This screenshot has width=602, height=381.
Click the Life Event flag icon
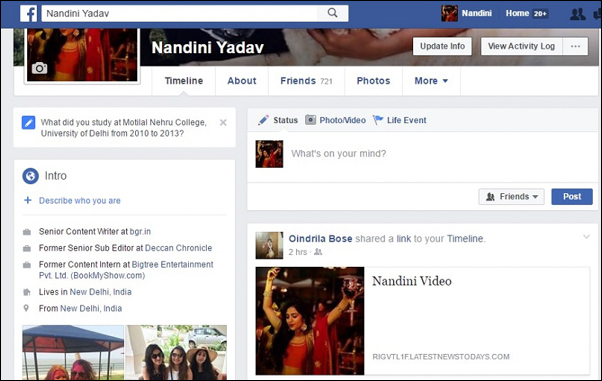point(378,120)
